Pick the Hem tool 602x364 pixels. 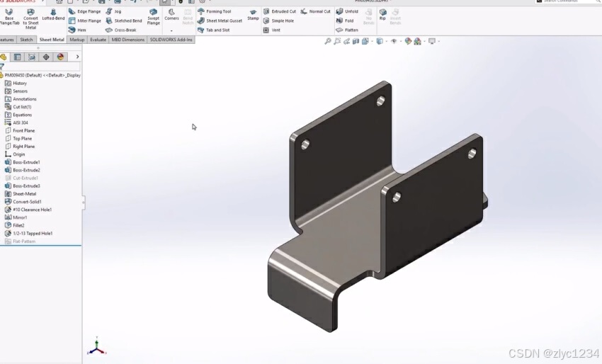click(77, 30)
